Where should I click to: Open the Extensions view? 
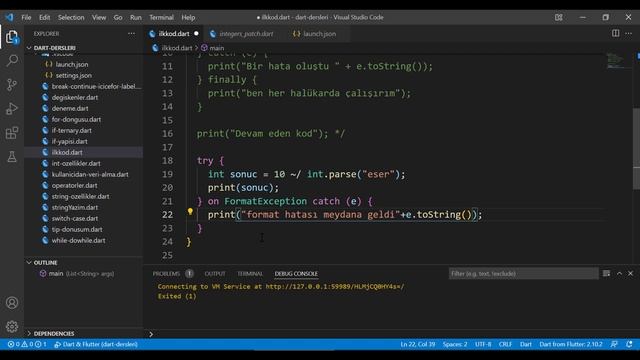click(x=12, y=133)
